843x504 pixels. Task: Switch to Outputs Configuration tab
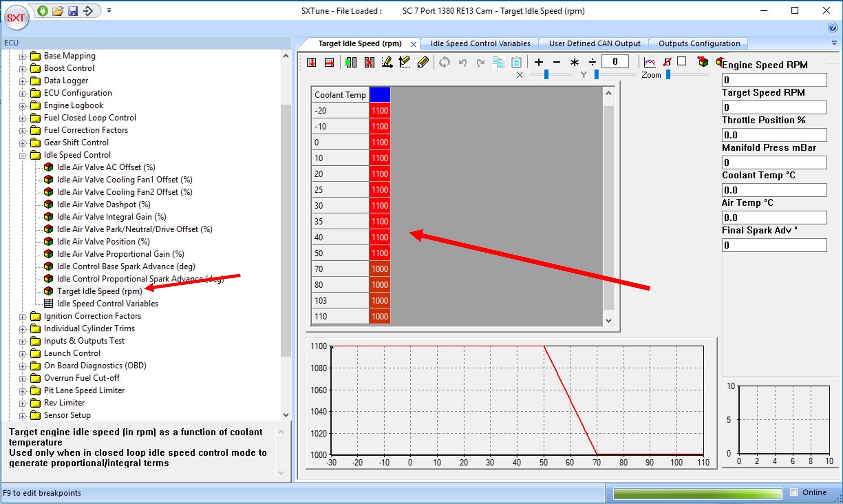[699, 43]
